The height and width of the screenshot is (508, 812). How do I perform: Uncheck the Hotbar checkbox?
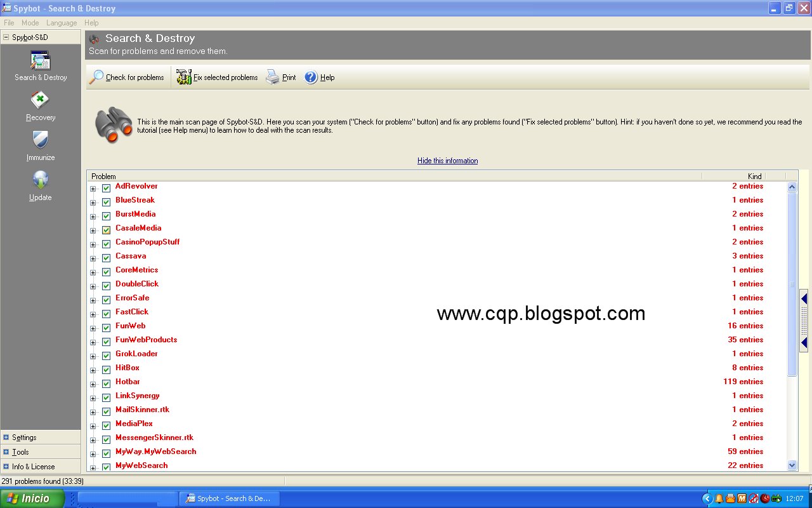point(106,384)
